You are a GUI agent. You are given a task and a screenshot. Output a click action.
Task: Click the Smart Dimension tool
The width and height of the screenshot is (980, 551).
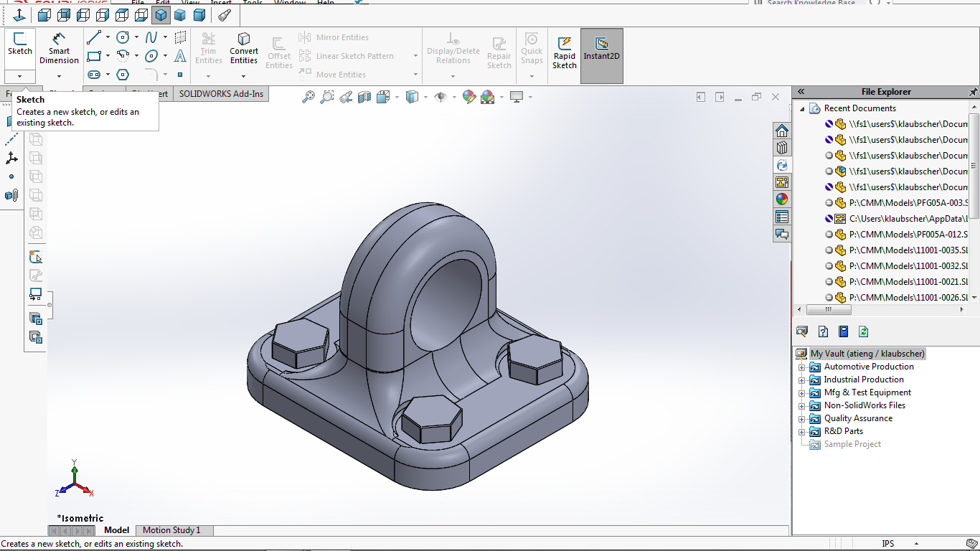pyautogui.click(x=59, y=48)
